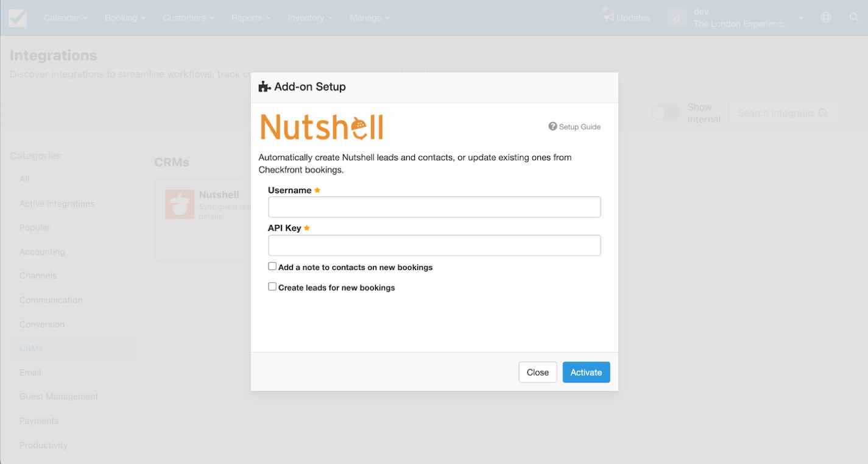Click the user avatar letter d
This screenshot has height=464, width=868.
point(677,18)
